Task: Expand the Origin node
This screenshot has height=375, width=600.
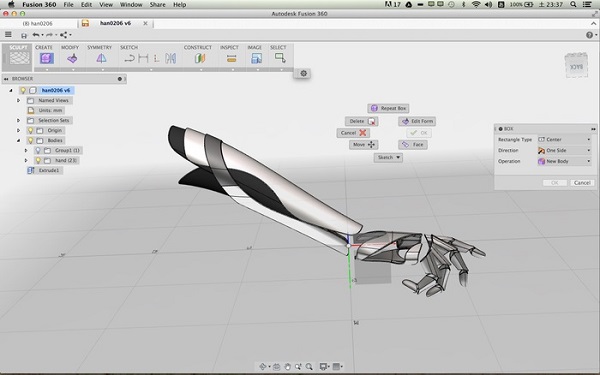Action: point(18,130)
